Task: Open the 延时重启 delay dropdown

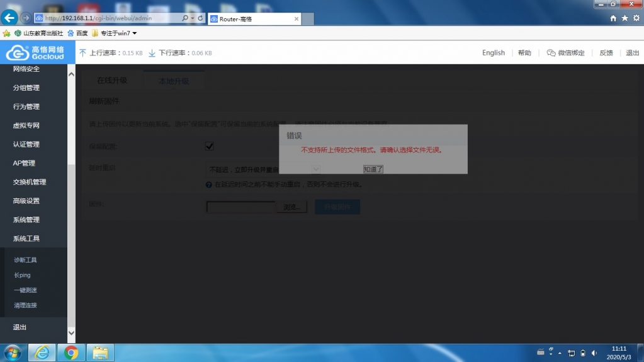Action: tap(263, 169)
